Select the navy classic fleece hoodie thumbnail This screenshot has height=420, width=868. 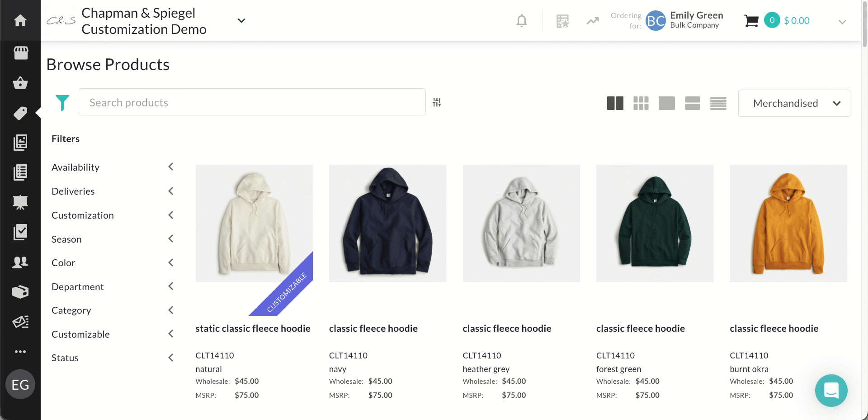point(387,223)
